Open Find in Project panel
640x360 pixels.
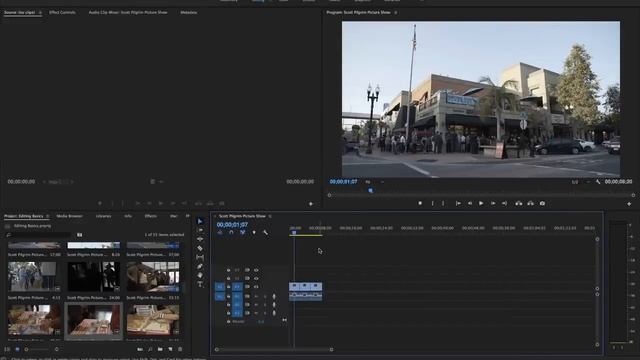(150, 349)
